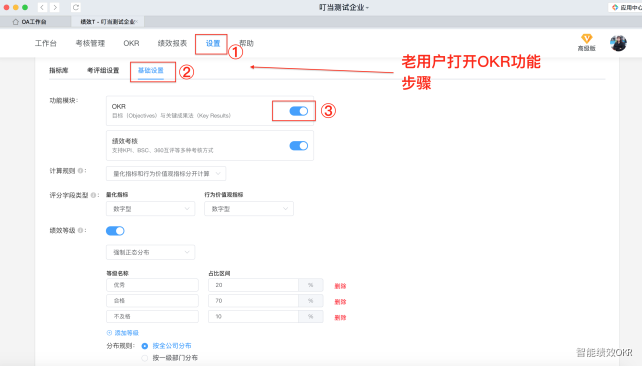Click the 添加等级 link
642x366 pixels.
tap(127, 333)
